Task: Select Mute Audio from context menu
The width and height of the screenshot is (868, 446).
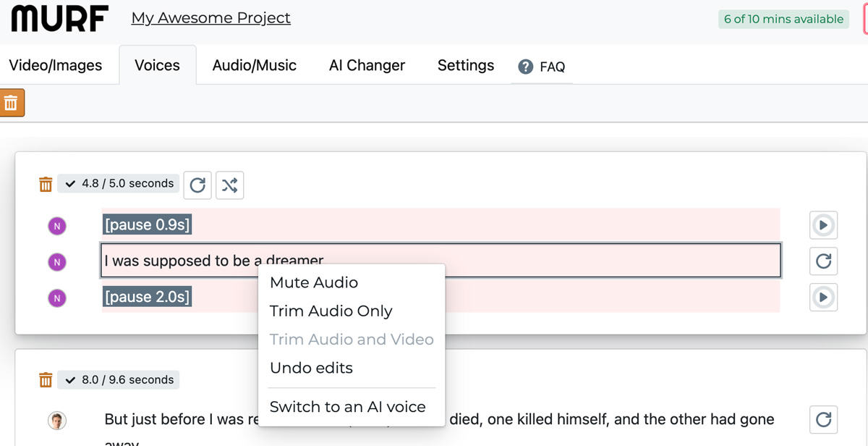Action: pos(314,282)
